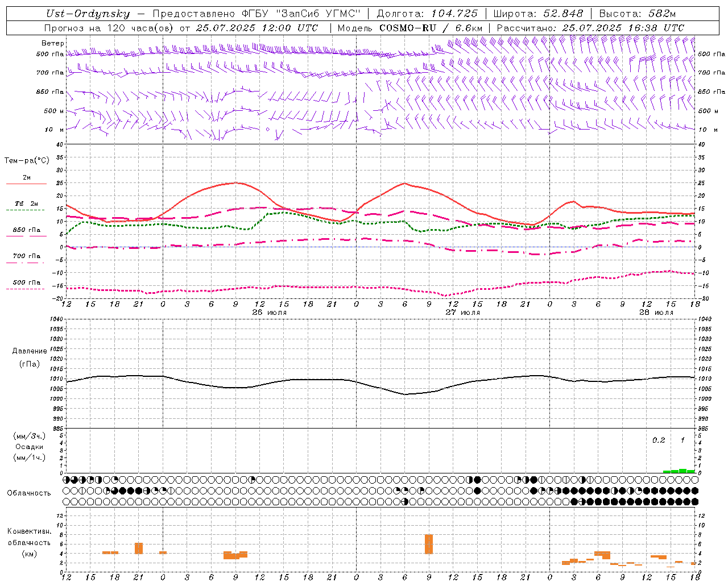Click the 'Рассчитано: 25.07.2025 16:38 UTC' text
The height and width of the screenshot is (582, 728).
(x=590, y=28)
